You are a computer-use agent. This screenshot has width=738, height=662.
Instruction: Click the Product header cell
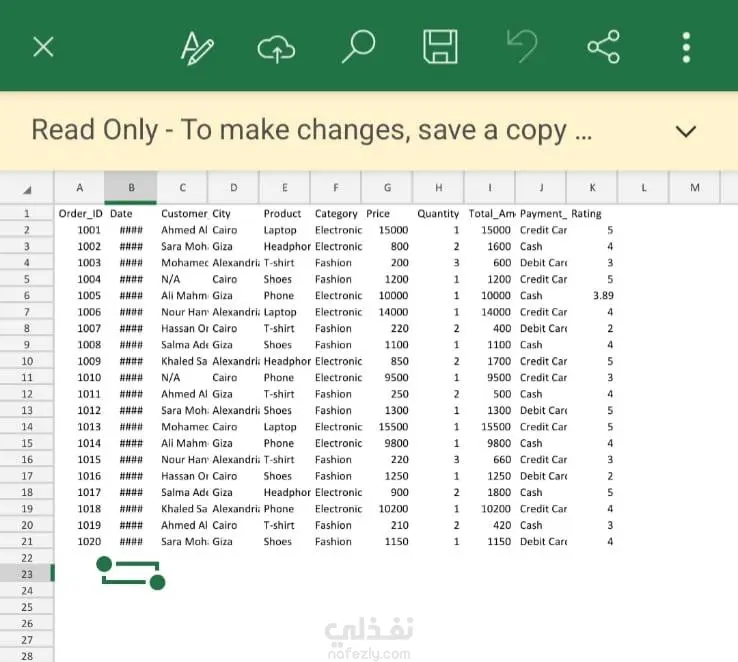click(282, 214)
